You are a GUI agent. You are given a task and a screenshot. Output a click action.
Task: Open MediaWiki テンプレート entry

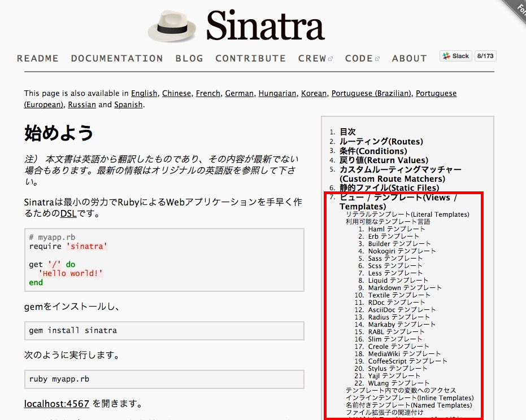click(404, 355)
